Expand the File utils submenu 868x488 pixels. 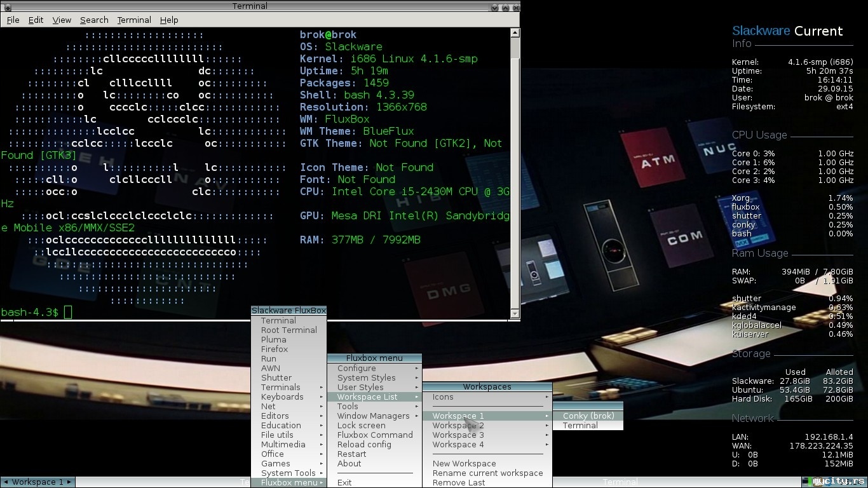[x=288, y=435]
